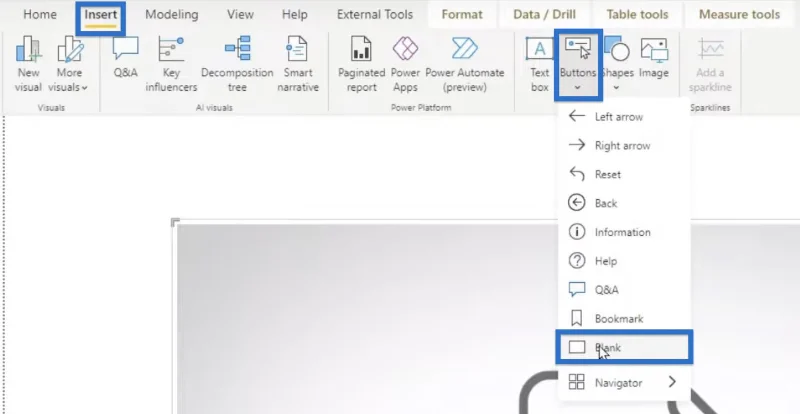Screen dimensions: 800x414
Task: Select the Blank button option
Action: click(x=624, y=347)
